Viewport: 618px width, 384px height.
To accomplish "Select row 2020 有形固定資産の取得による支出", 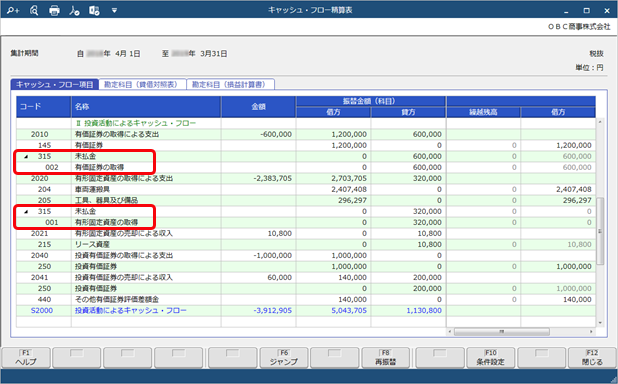I will pos(306,179).
